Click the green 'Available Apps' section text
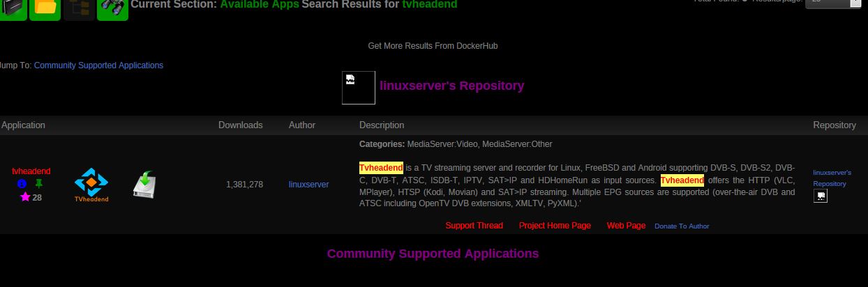 tap(260, 4)
